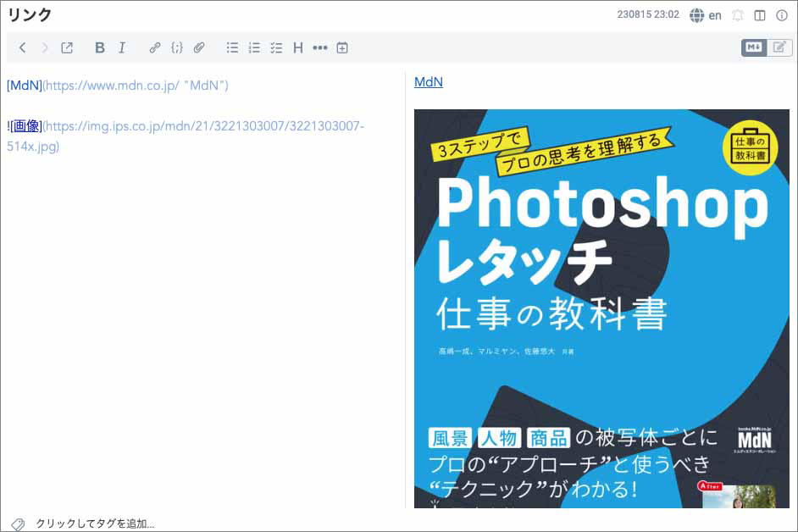Viewport: 798px width, 532px height.
Task: Insert a code block with the {;} icon
Action: (x=177, y=47)
